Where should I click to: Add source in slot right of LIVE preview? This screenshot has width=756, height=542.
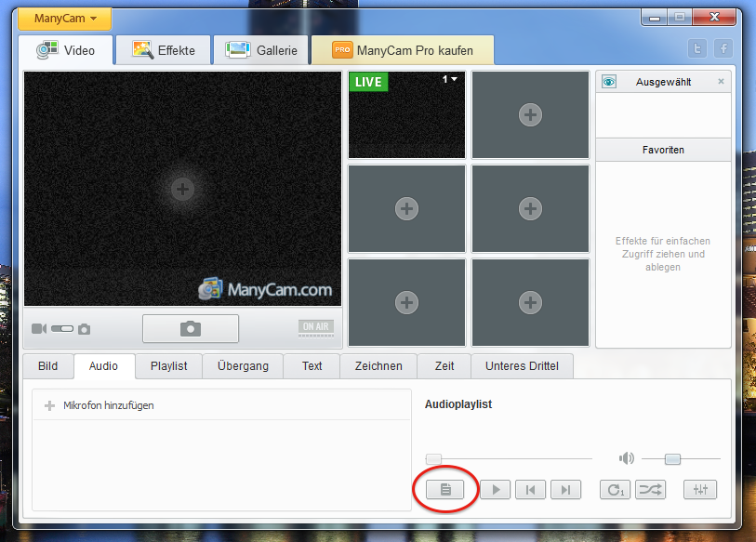[x=530, y=114]
